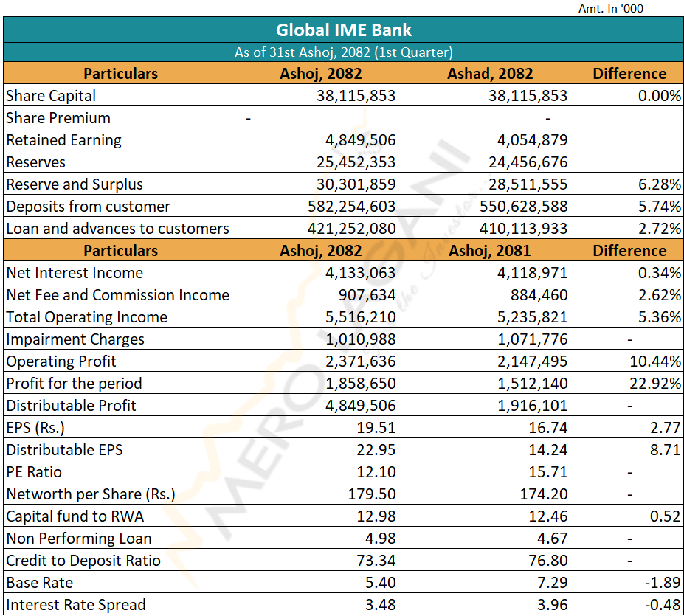Select the Share Capital row label
The image size is (684, 616).
51,96
